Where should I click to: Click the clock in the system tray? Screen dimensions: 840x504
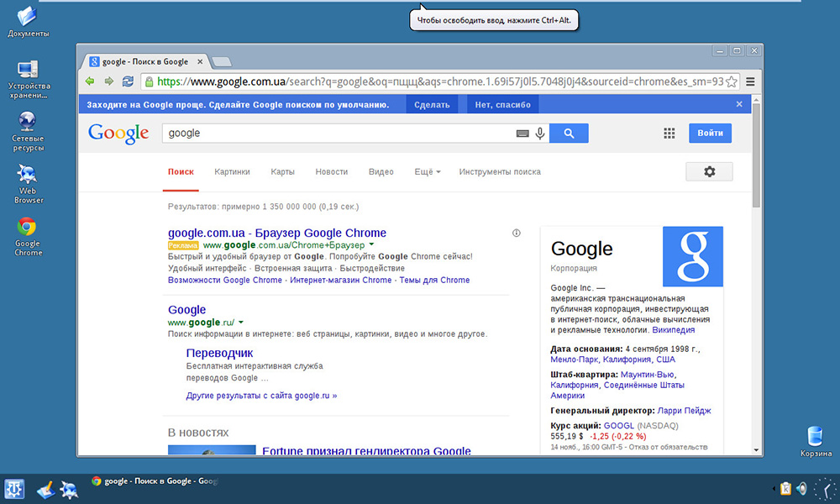(x=826, y=489)
